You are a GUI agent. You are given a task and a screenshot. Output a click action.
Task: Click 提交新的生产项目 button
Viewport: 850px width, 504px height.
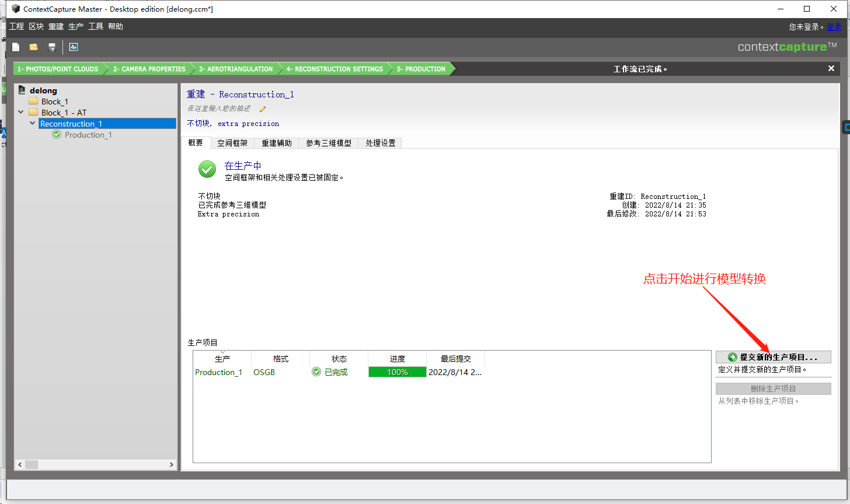click(774, 357)
